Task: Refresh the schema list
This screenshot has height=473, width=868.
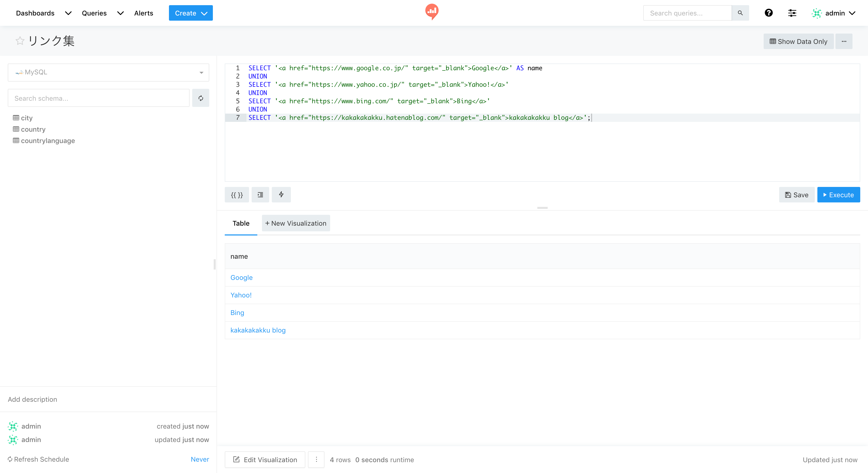Action: pyautogui.click(x=200, y=98)
